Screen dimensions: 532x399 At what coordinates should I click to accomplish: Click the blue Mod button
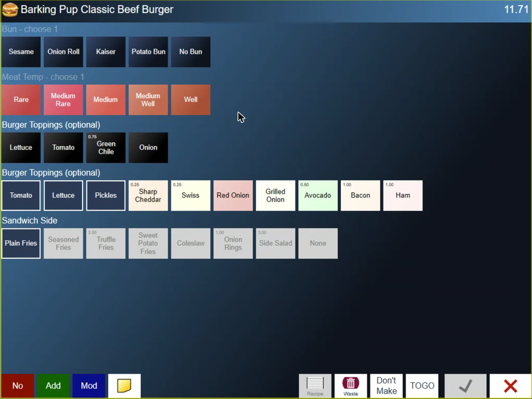[x=89, y=386]
